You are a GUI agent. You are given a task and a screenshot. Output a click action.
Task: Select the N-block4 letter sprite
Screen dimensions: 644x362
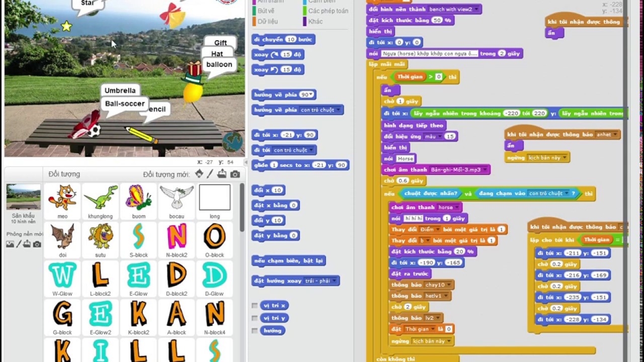click(215, 317)
